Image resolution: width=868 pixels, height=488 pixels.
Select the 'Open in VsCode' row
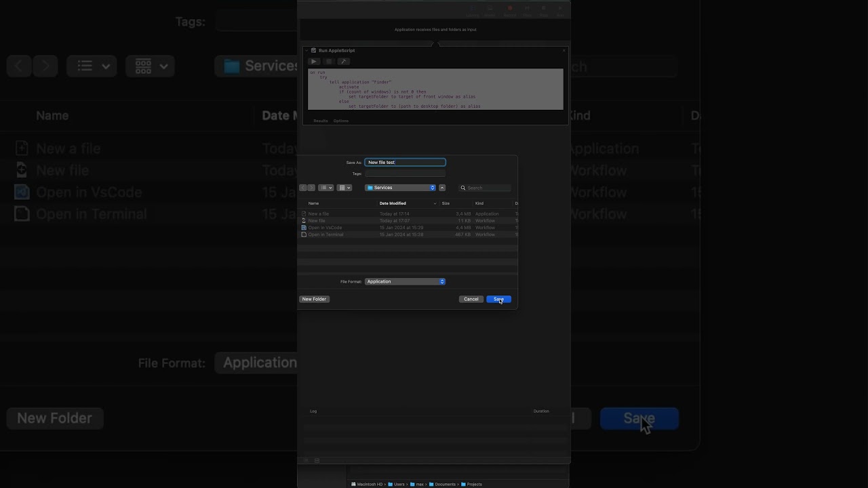coord(408,227)
